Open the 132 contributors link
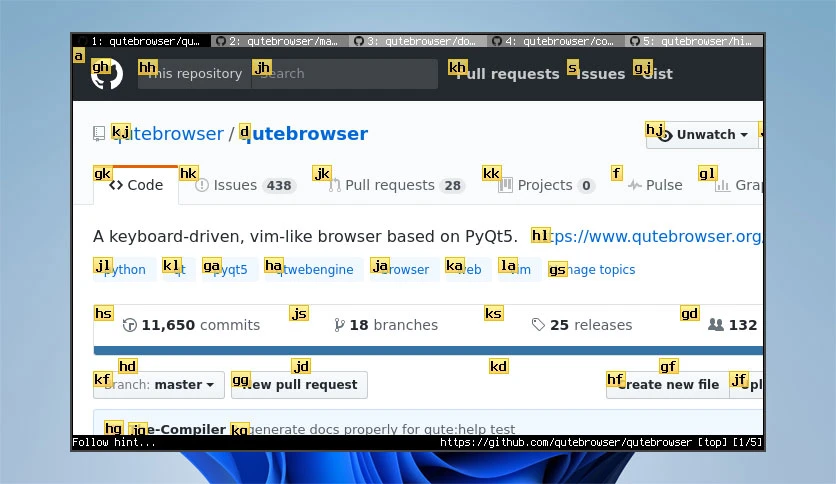The width and height of the screenshot is (836, 484). pyautogui.click(x=733, y=325)
